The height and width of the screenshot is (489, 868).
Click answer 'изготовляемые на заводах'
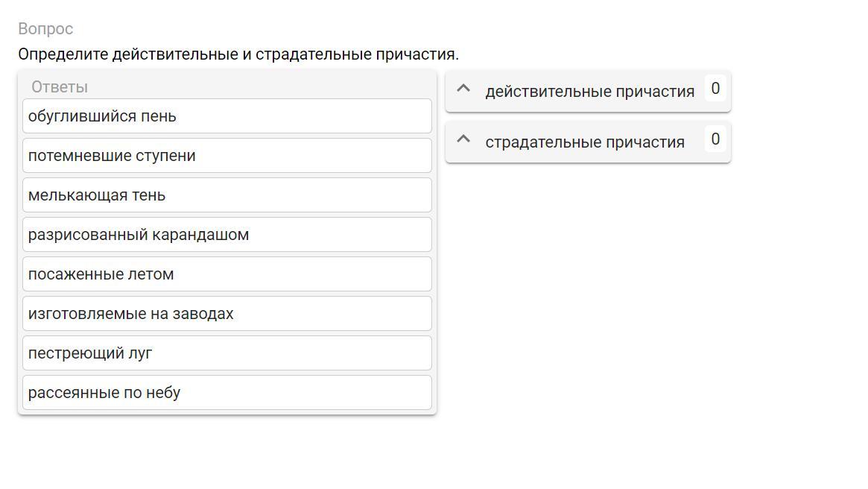(226, 314)
